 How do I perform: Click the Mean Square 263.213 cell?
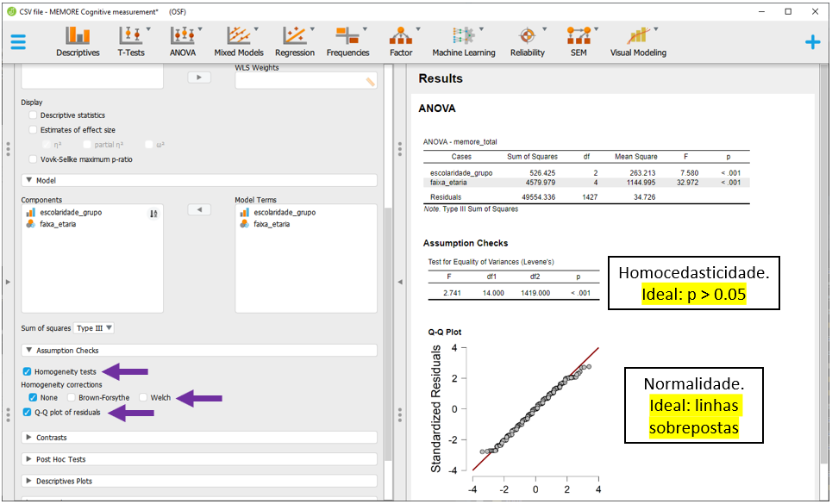click(x=642, y=173)
